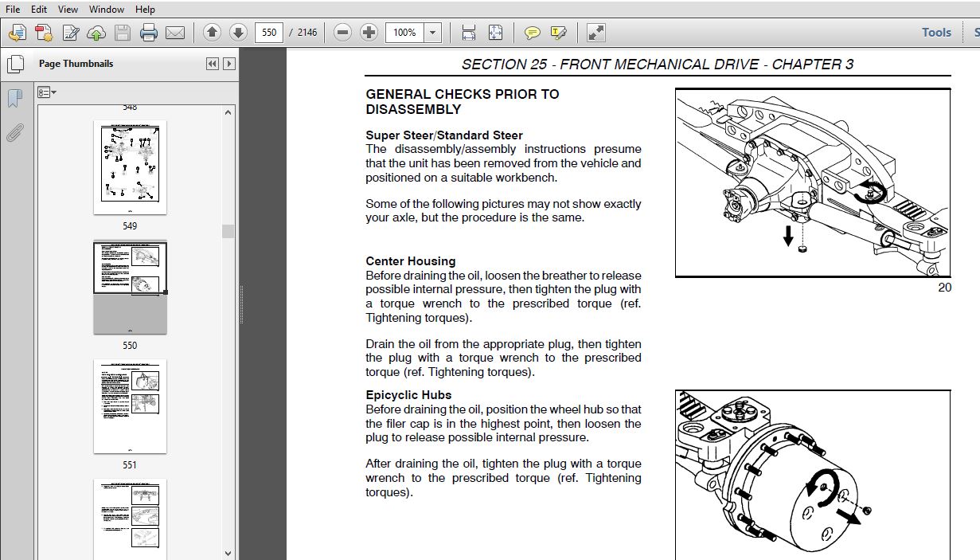Click the zoom in plus button
This screenshot has width=980, height=560.
point(369,33)
